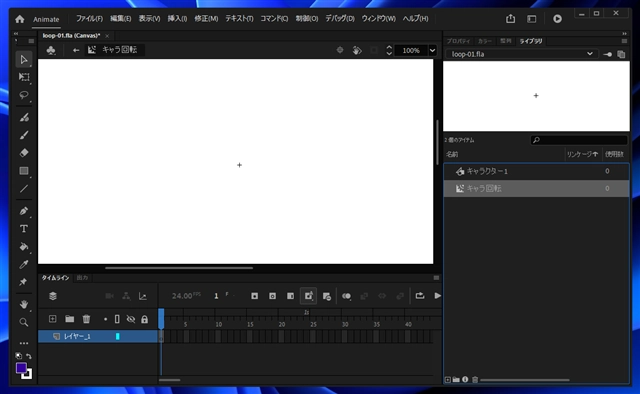Viewport: 640px width, 394px height.
Task: Toggle Show or Hide All Layers eye
Action: click(x=131, y=319)
